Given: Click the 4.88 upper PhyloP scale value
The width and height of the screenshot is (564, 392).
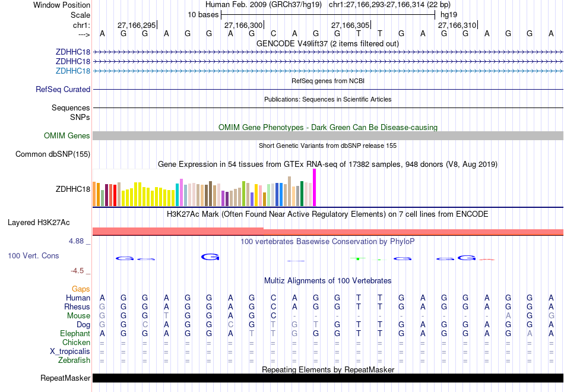Looking at the screenshot, I should (76, 241).
